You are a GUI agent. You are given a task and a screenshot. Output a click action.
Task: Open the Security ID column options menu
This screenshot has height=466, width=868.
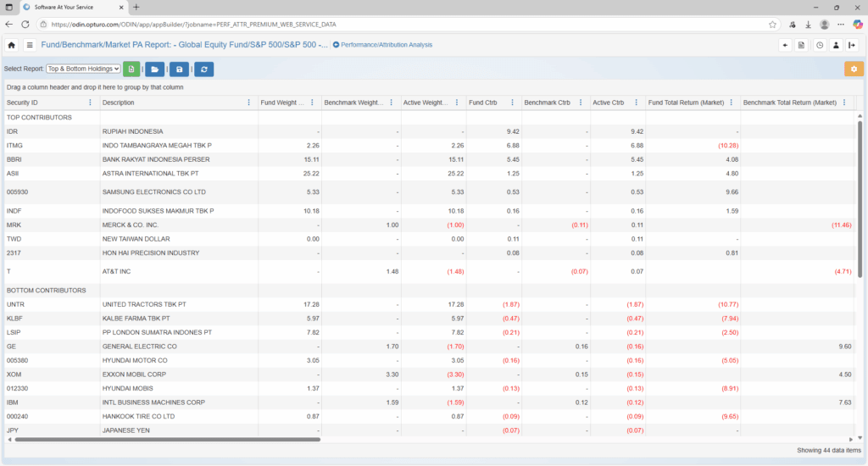pos(91,103)
